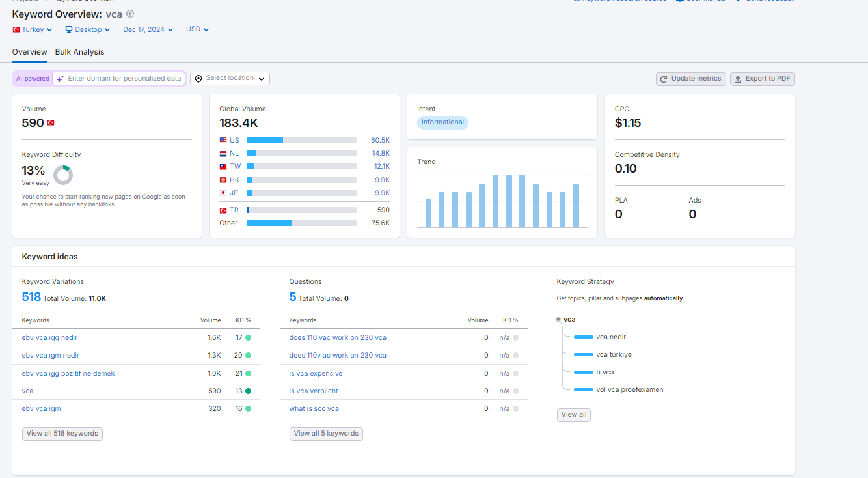Click the refresh icon on Update metrics

[664, 79]
